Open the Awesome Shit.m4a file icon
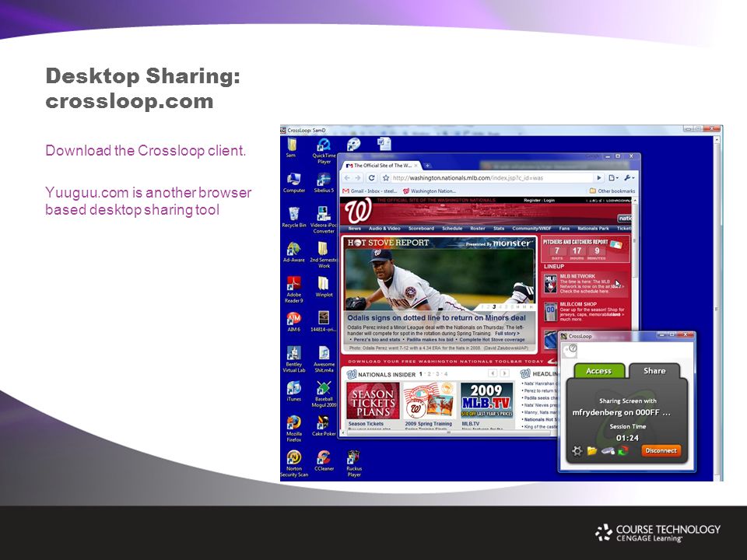 tap(324, 359)
